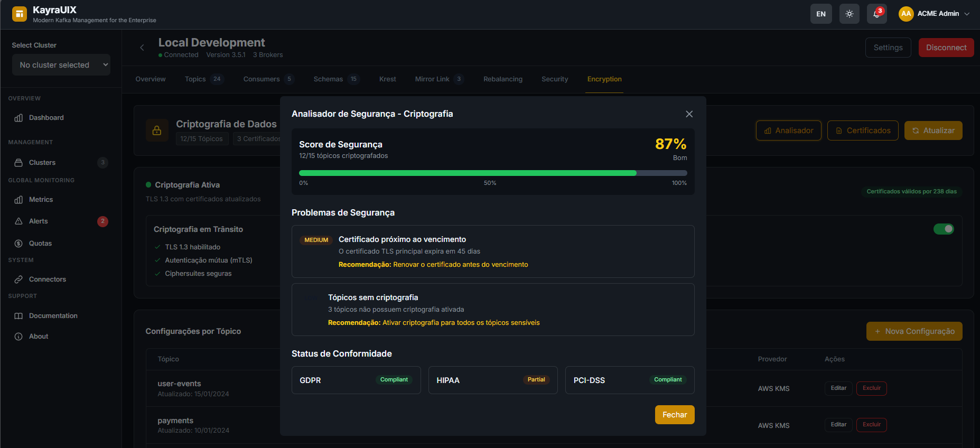Click the MEDIUM severity badge
Image resolution: width=980 pixels, height=448 pixels.
tap(316, 240)
